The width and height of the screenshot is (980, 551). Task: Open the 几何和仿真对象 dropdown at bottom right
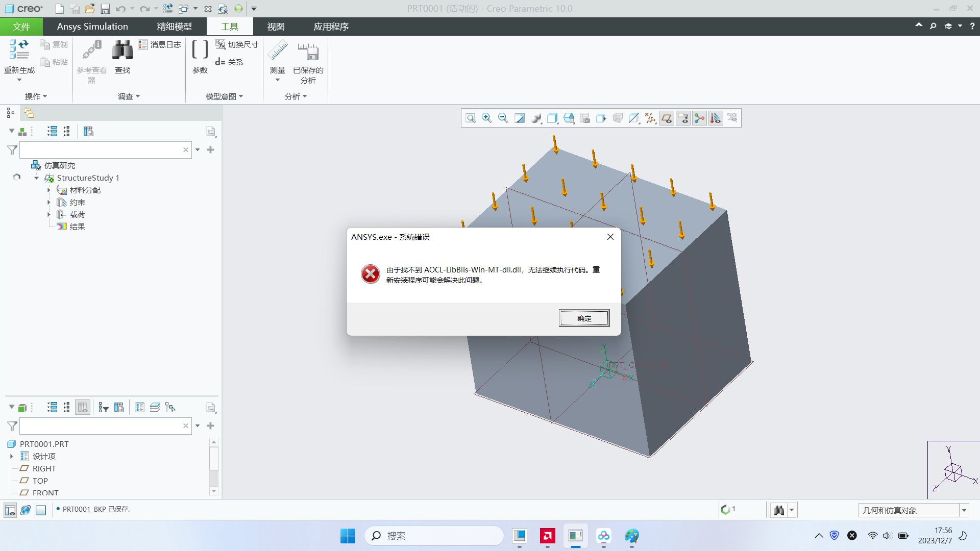(964, 510)
